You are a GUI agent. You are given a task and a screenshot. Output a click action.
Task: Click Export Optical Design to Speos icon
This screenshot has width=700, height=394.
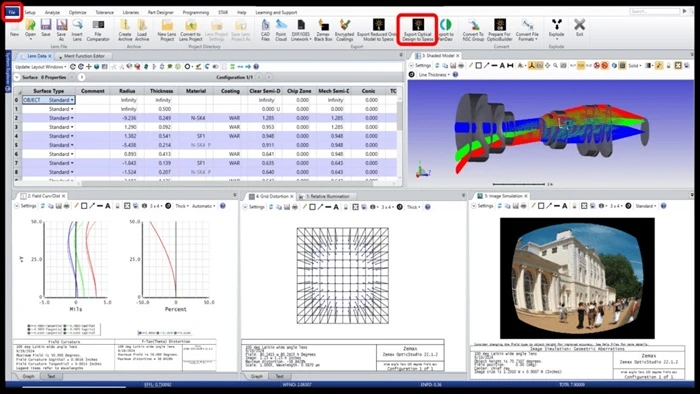click(418, 29)
